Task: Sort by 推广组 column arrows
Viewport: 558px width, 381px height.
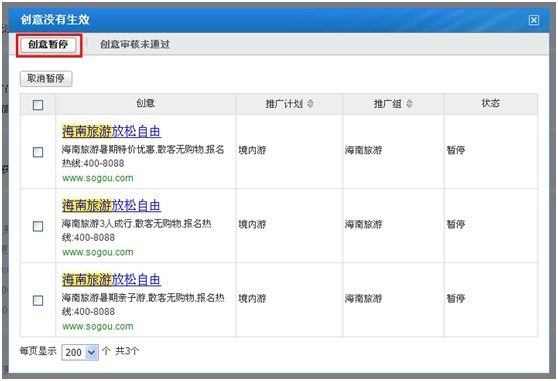Action: tap(409, 104)
